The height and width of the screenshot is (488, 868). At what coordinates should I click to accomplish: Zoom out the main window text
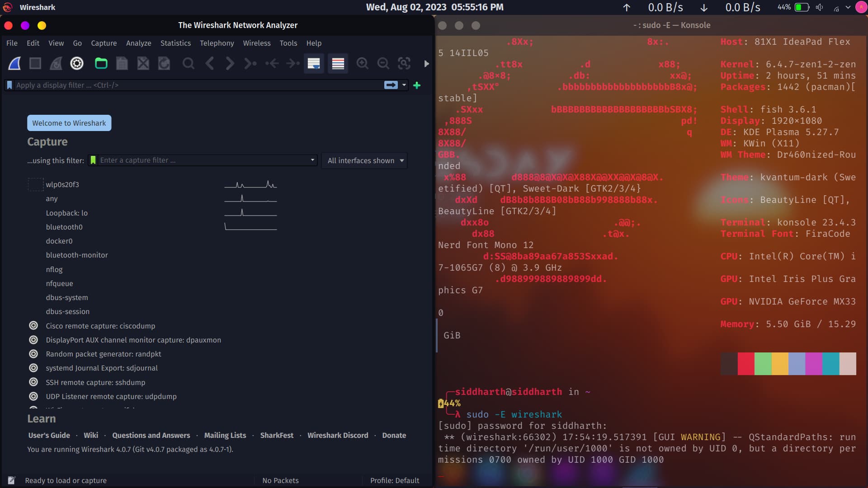click(x=383, y=64)
